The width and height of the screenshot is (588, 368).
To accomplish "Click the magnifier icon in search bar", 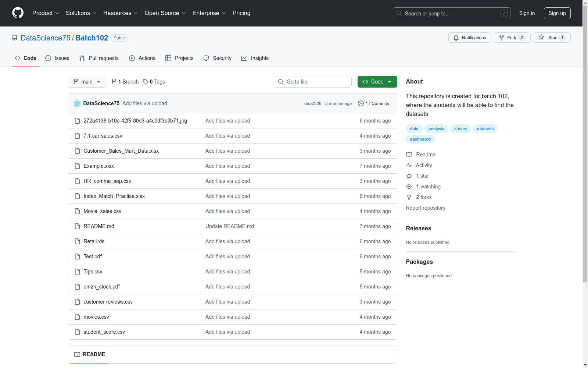I will coord(399,13).
